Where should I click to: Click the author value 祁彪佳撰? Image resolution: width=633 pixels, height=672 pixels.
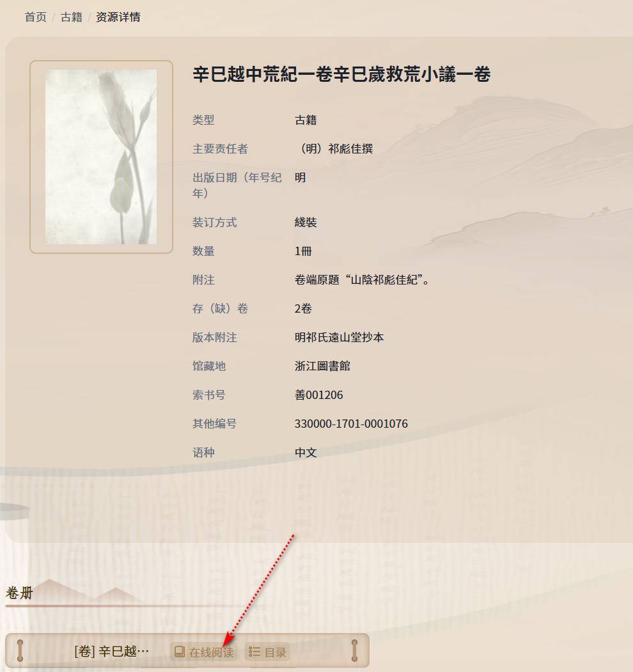point(350,149)
